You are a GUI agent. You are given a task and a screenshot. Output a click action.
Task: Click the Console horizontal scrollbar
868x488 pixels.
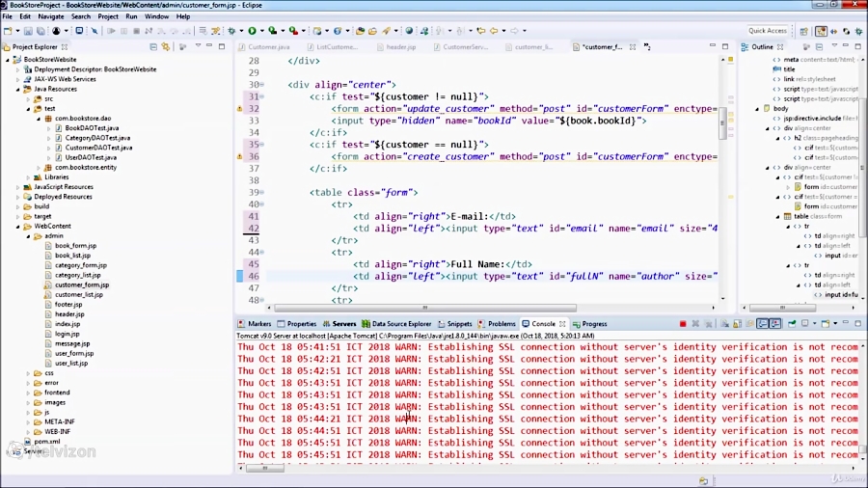(265, 468)
